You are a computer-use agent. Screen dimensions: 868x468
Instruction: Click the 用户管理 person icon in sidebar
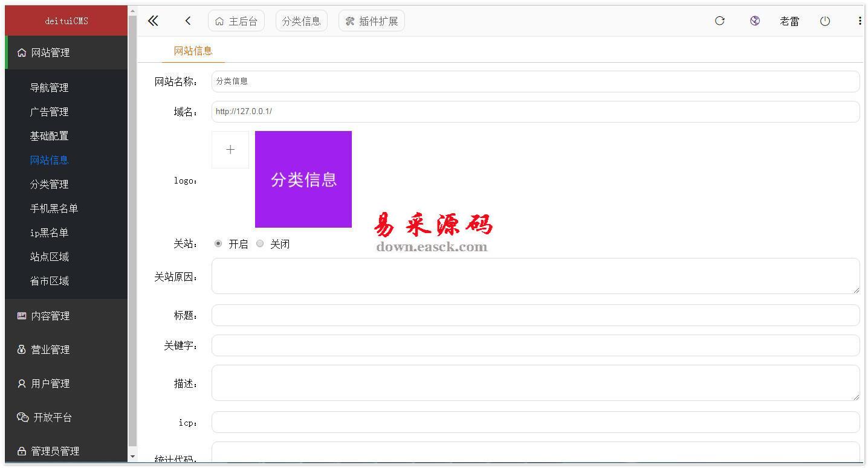click(22, 383)
